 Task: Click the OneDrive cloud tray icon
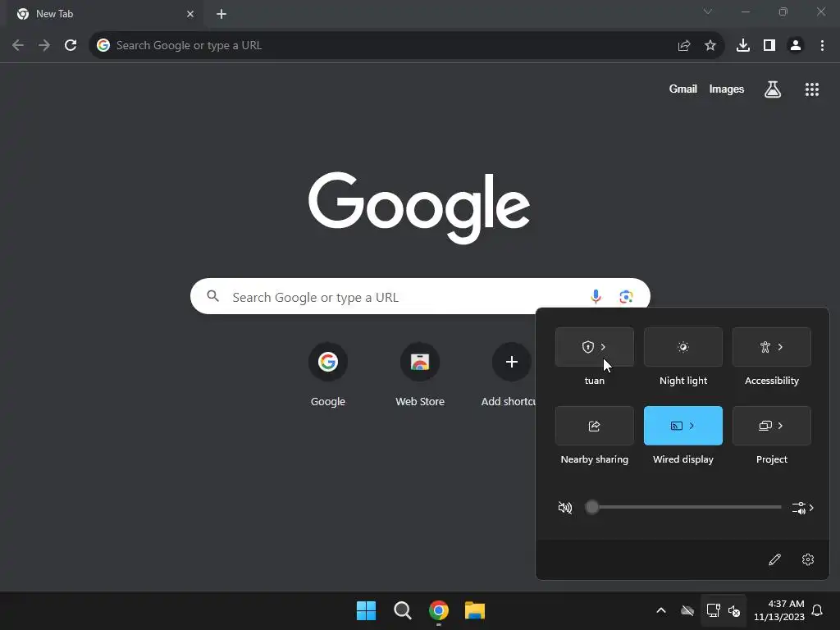click(x=687, y=610)
